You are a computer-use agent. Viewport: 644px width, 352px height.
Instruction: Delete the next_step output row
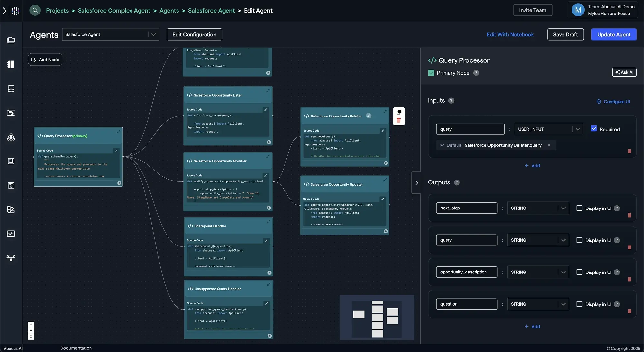tap(629, 215)
